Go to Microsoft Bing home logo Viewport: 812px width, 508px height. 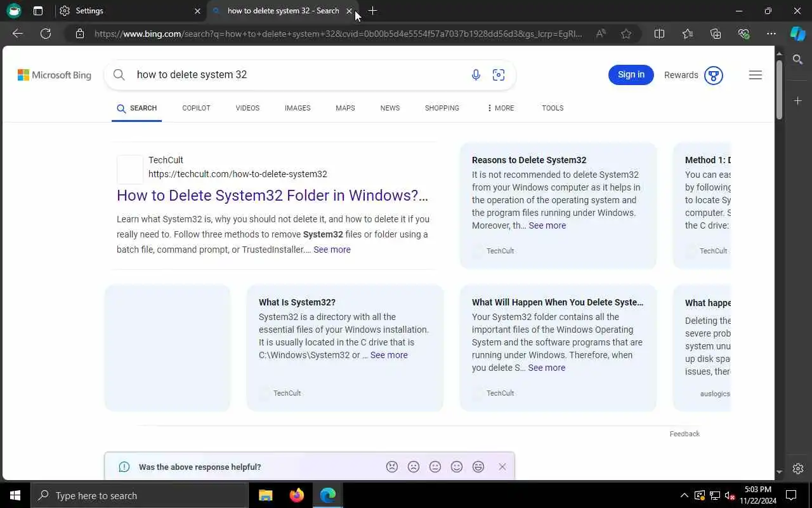pos(55,75)
